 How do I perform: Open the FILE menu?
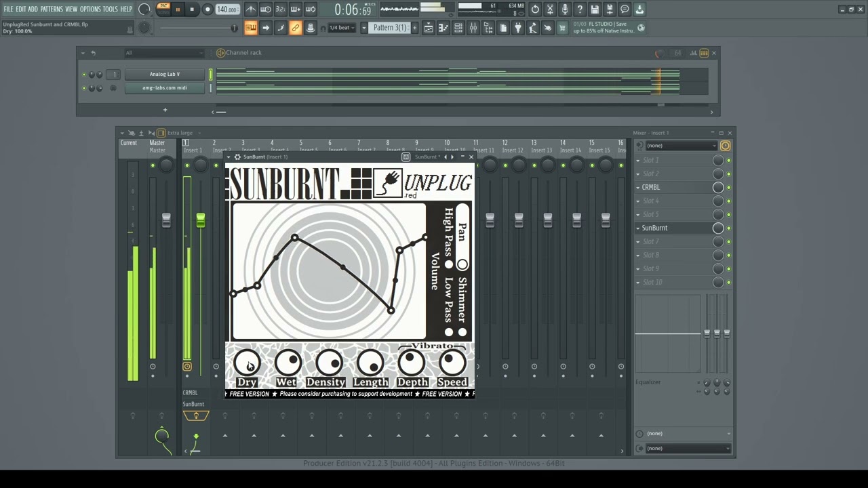pyautogui.click(x=8, y=9)
